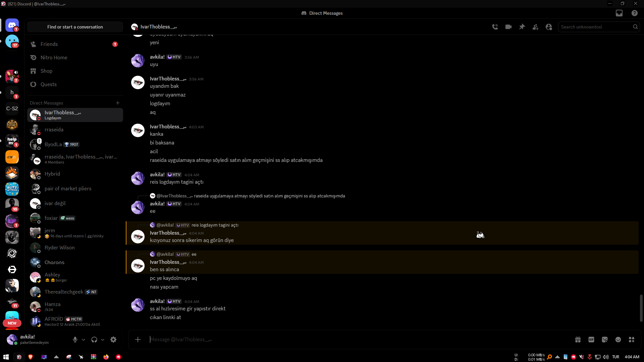Click Find or start a conversation
Image resolution: width=644 pixels, height=362 pixels.
click(75, 27)
